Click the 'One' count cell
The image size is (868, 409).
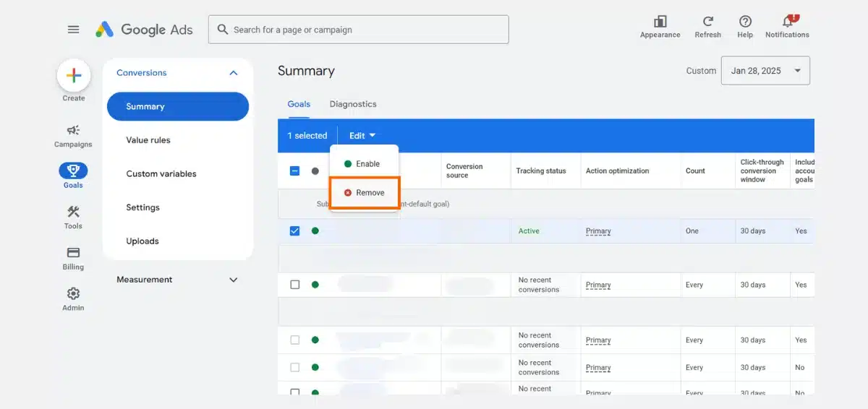(692, 231)
